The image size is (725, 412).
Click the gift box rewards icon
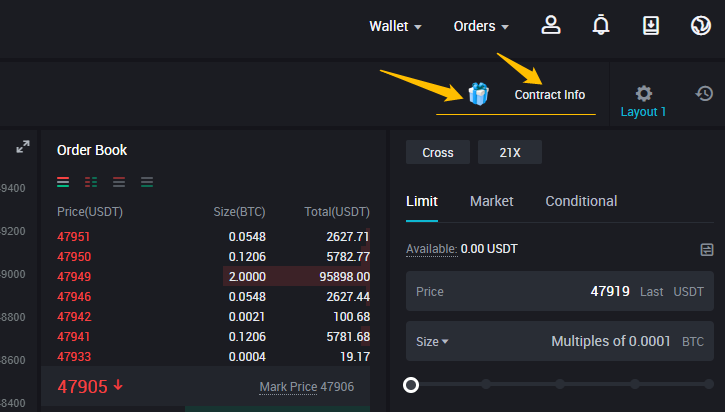[x=479, y=94]
